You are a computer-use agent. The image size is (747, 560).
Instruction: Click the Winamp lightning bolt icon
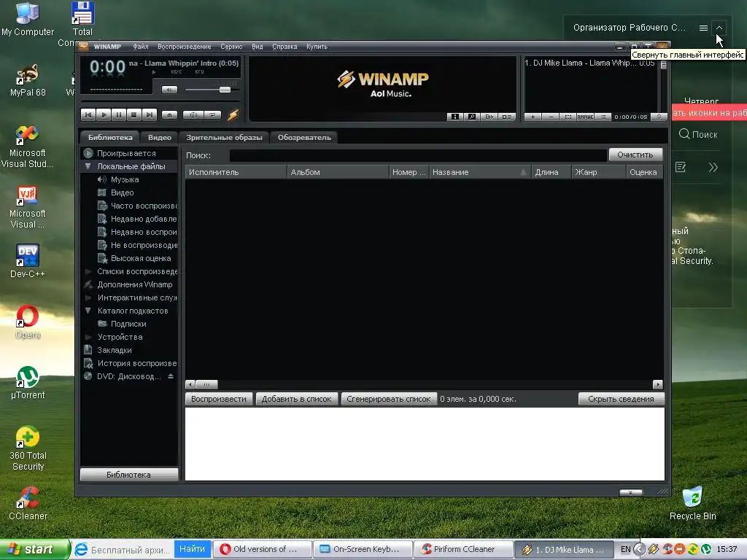click(233, 114)
